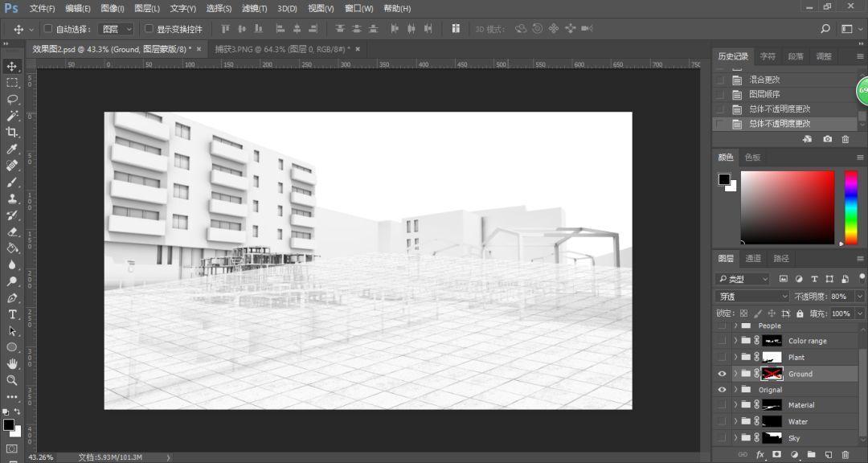868x463 pixels.
Task: Hide the Ground layer group
Action: (x=722, y=374)
